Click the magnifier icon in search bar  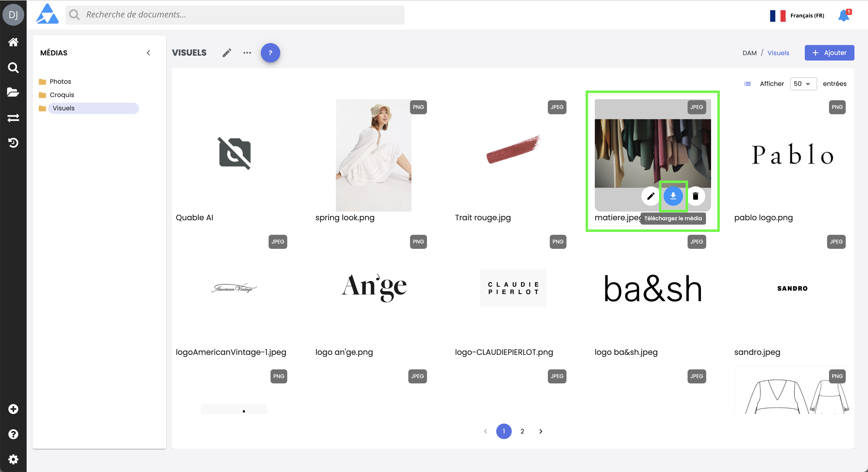coord(74,15)
